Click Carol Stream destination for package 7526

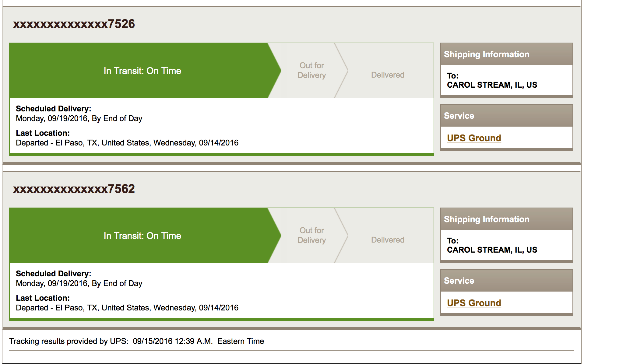[492, 85]
